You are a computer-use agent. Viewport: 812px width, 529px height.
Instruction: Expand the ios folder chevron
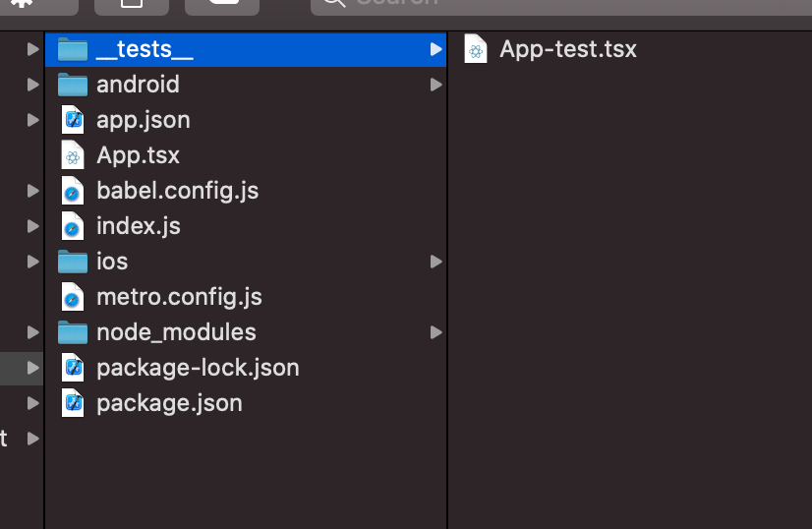(435, 262)
